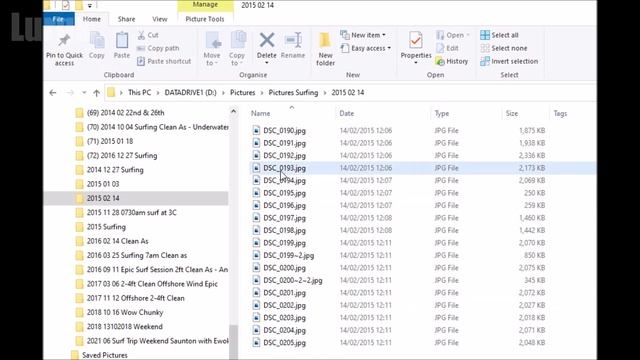
Task: Click the Edit button in Open group
Action: point(447,48)
